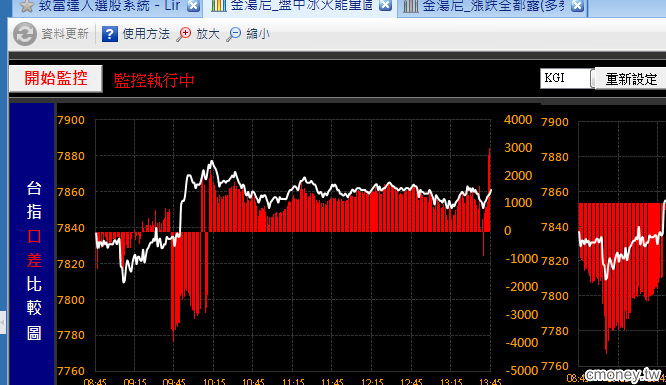Open the 使用方法 help icon
Viewport: 666px width, 385px height.
tap(110, 34)
